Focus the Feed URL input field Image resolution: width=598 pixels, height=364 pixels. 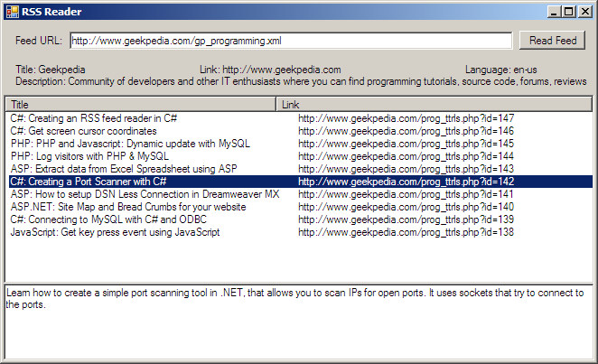tap(291, 41)
